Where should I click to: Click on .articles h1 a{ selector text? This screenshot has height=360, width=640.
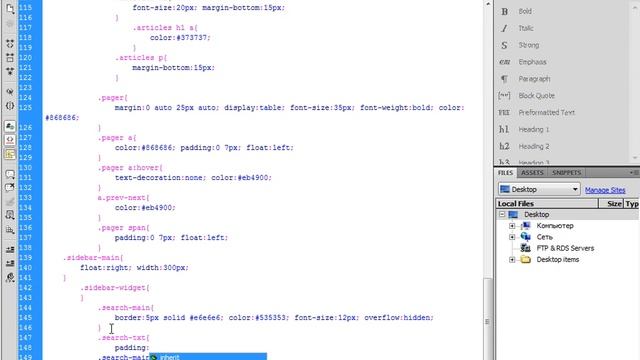point(165,28)
